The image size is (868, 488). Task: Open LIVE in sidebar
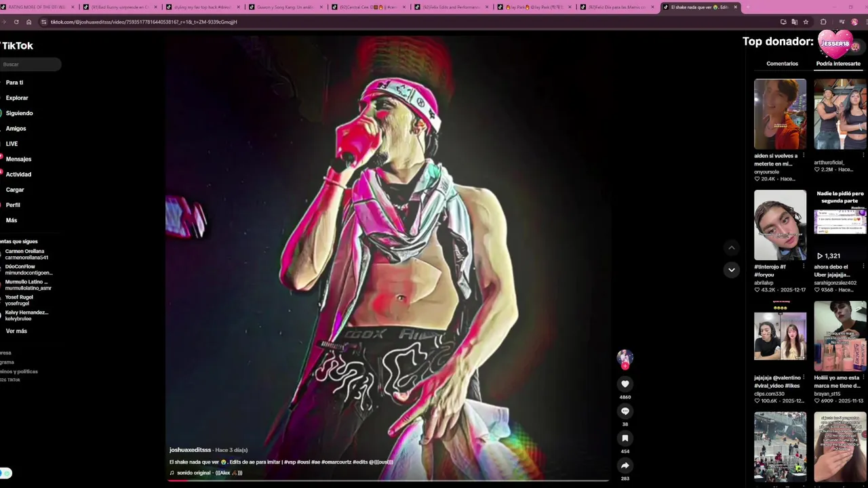click(x=12, y=144)
